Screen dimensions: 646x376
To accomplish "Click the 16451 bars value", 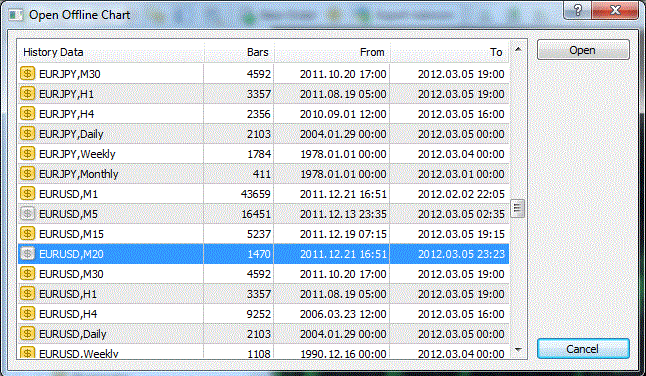I will 255,214.
